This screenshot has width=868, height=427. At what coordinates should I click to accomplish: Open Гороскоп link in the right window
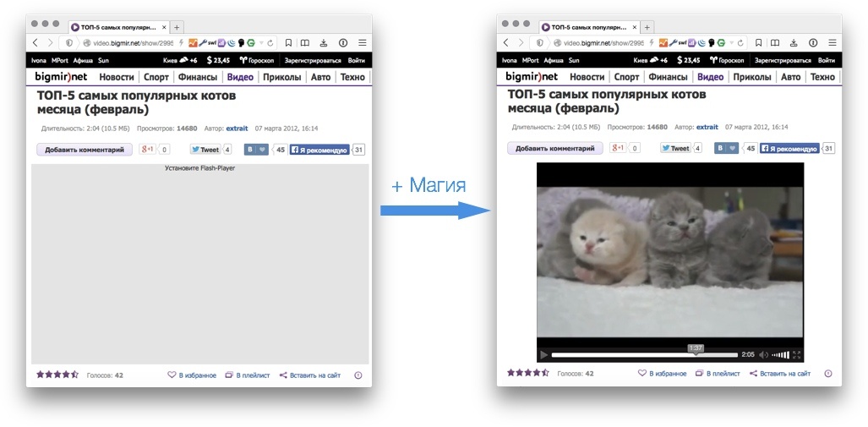pos(726,60)
